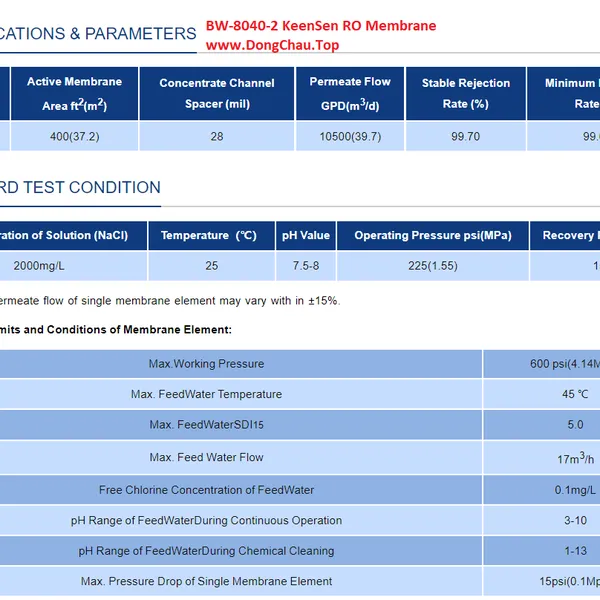Select the 99.70 rejection rate cell

pos(465,136)
